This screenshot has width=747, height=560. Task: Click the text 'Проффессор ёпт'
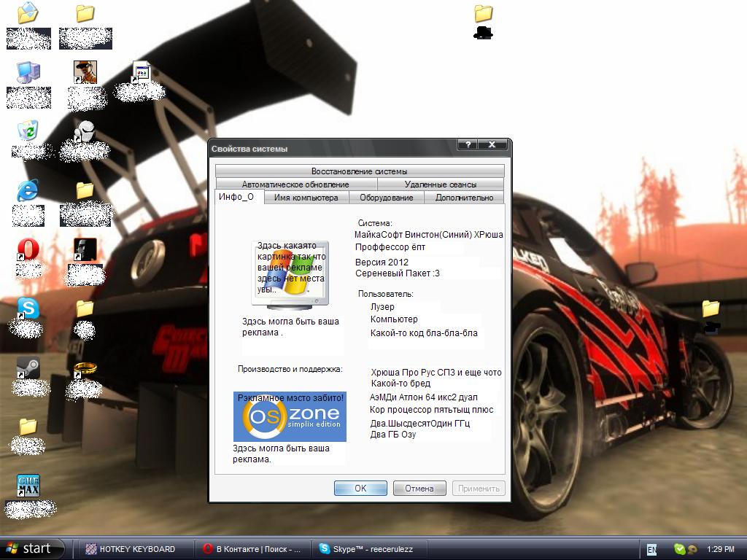point(390,247)
